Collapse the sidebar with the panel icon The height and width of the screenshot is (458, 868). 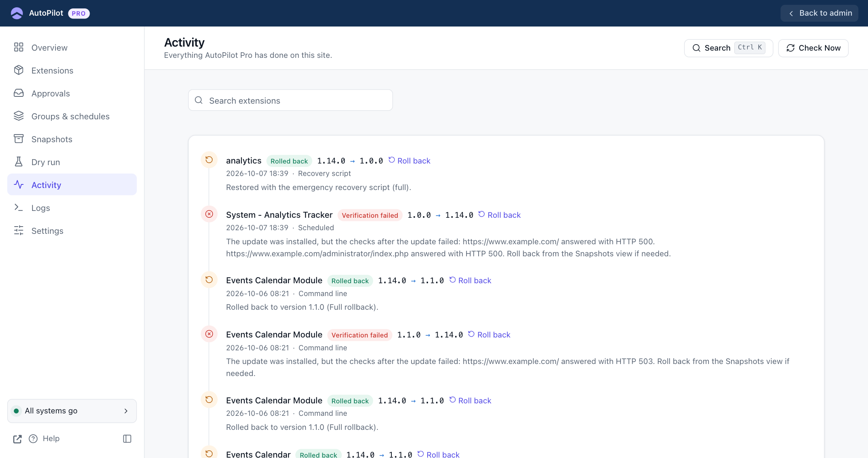127,439
